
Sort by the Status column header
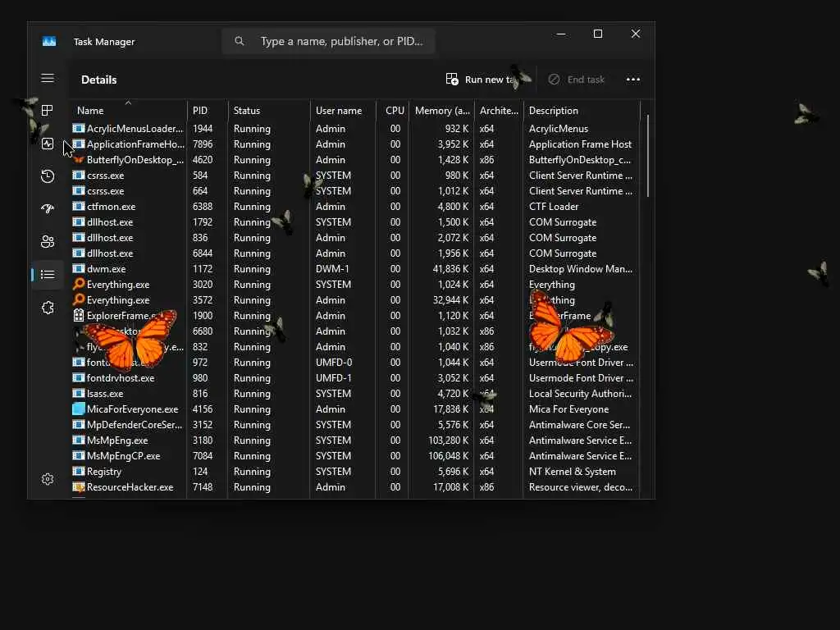[x=269, y=111]
